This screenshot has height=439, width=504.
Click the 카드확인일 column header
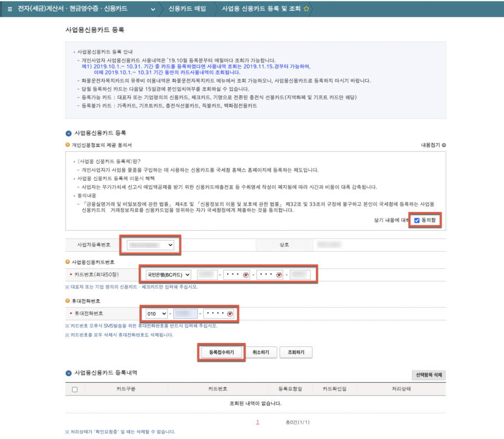[335, 389]
